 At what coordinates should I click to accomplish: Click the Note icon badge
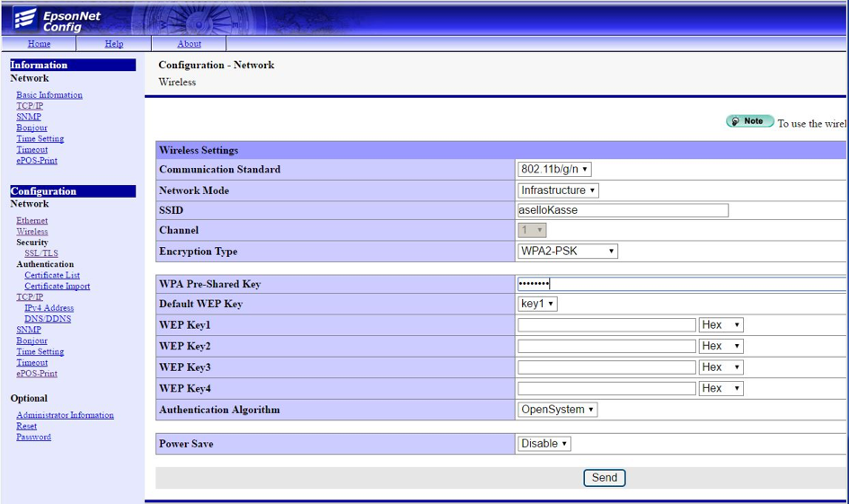click(749, 121)
